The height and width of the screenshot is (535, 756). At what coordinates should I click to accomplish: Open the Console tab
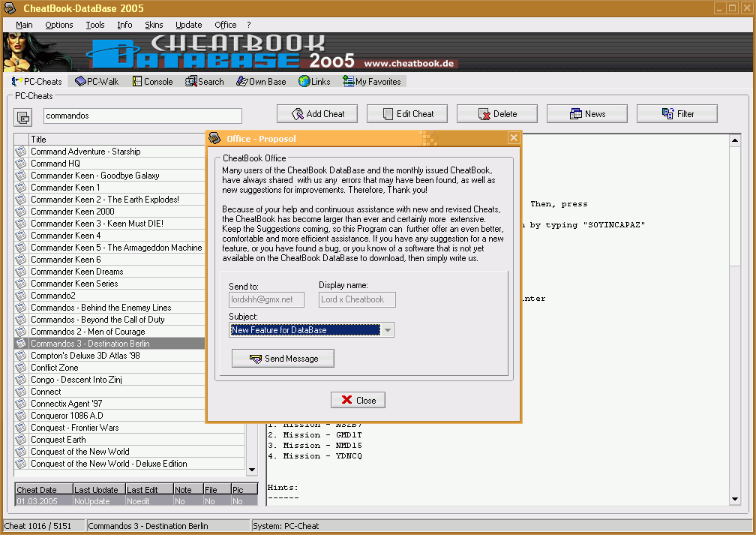pyautogui.click(x=152, y=82)
